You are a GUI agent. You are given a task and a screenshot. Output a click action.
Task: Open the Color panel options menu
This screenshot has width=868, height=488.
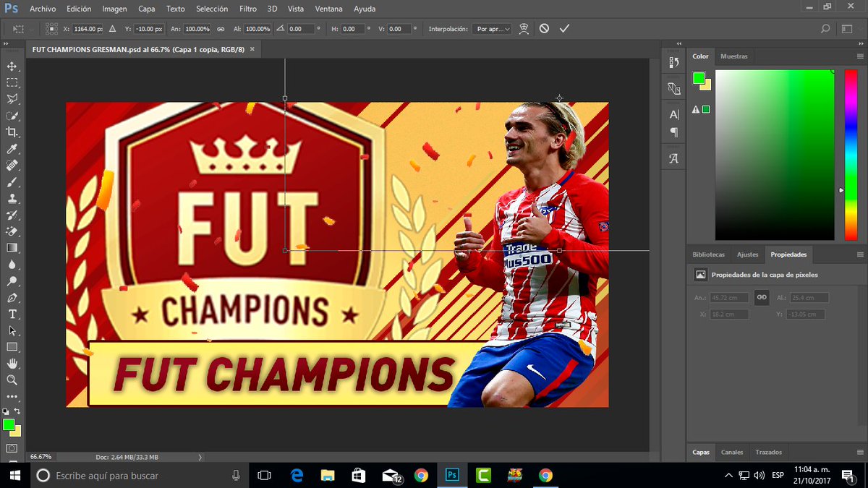(x=860, y=56)
